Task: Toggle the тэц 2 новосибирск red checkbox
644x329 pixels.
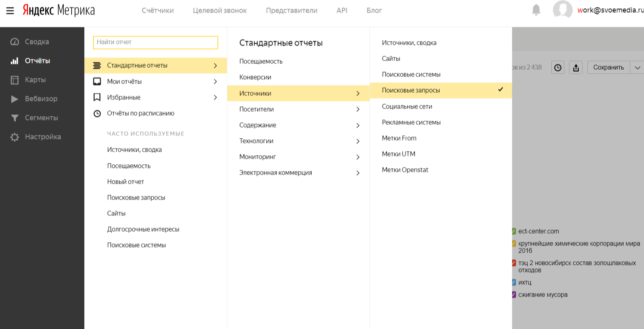Action: (x=514, y=263)
